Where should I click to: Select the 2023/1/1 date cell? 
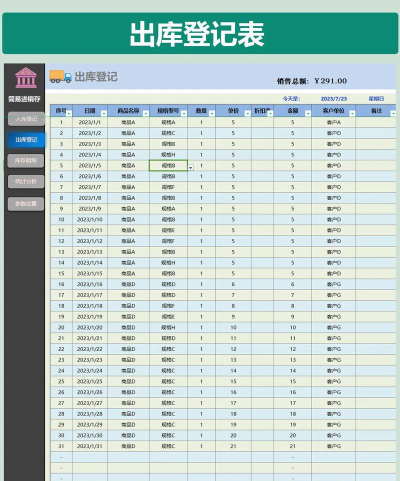click(x=90, y=122)
